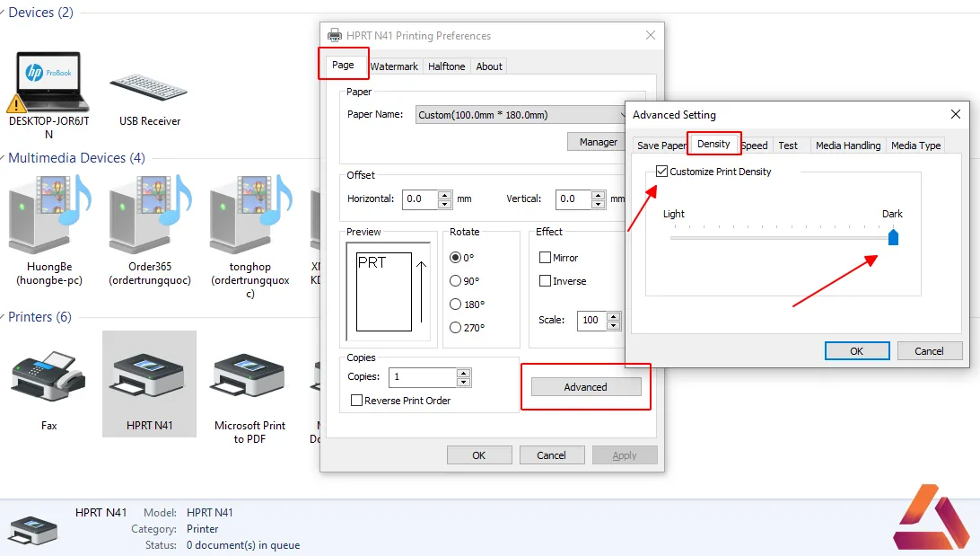The height and width of the screenshot is (556, 980).
Task: Cancel the Printing Preferences dialog
Action: [x=551, y=455]
